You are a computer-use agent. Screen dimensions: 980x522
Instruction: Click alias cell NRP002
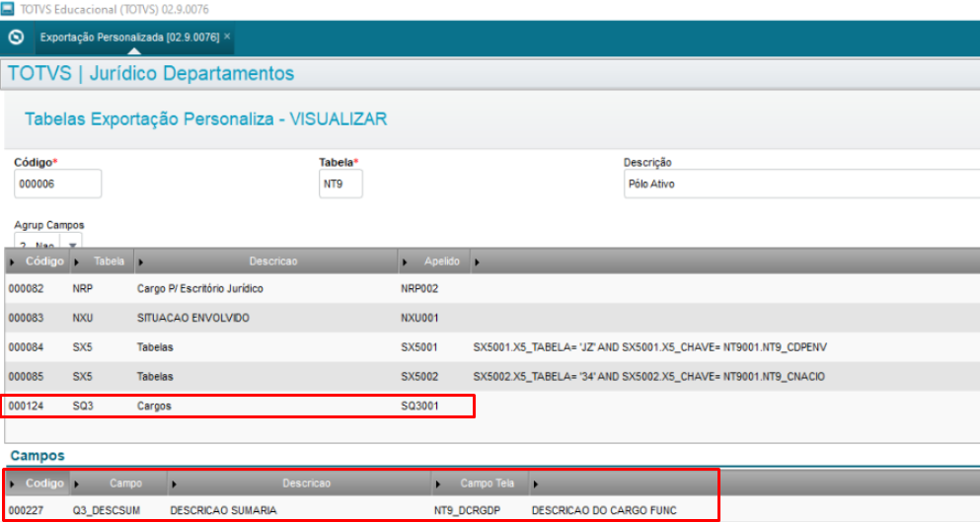[x=419, y=289]
